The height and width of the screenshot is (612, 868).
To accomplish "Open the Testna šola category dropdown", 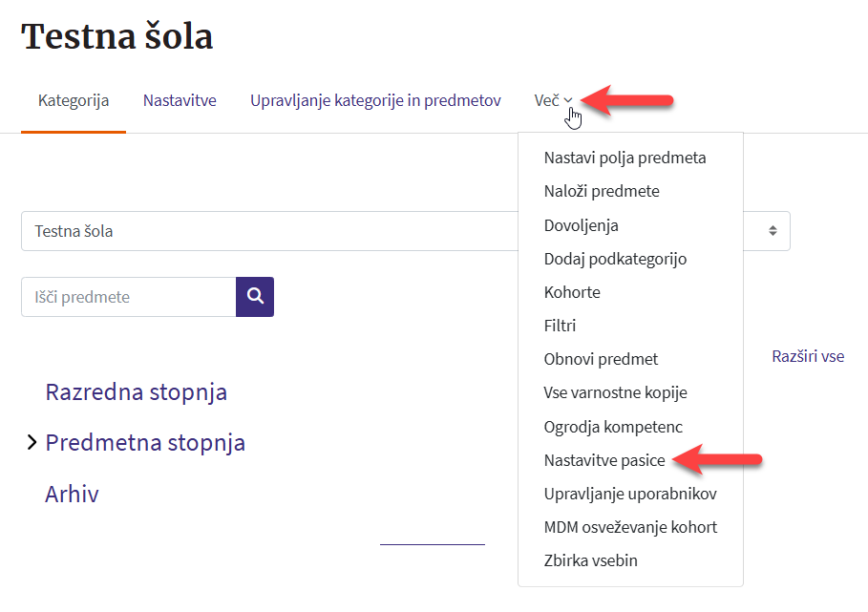I will 267,231.
